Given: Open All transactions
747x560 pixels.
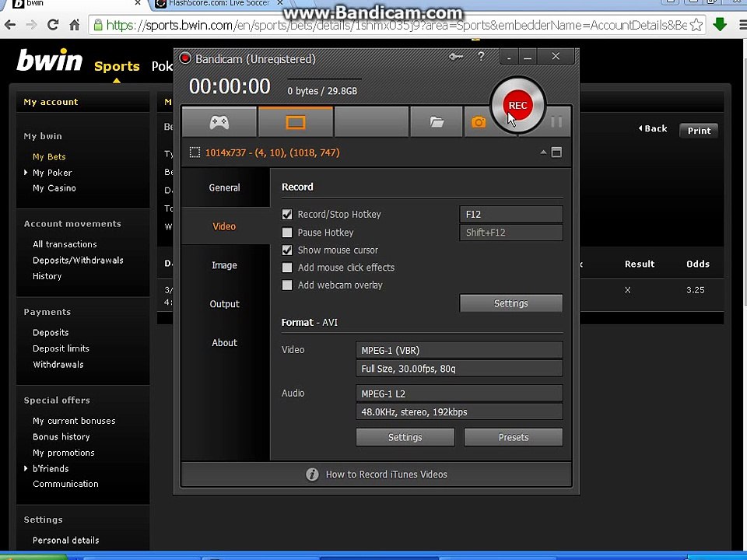Looking at the screenshot, I should coord(65,244).
